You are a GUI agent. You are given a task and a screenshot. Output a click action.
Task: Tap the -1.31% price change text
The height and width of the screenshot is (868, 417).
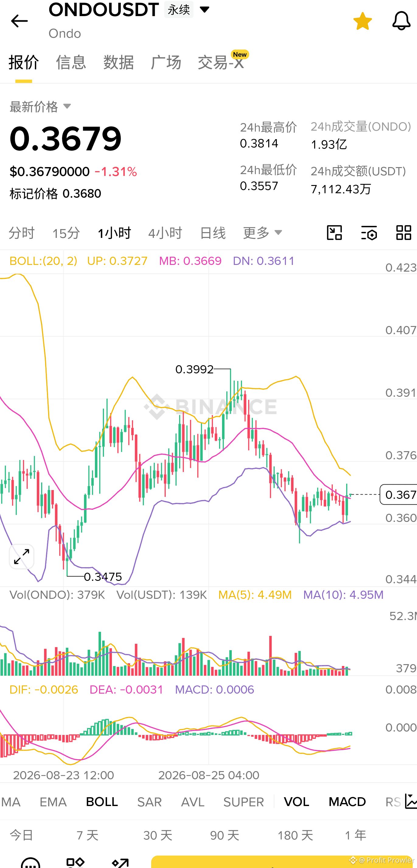tap(116, 172)
